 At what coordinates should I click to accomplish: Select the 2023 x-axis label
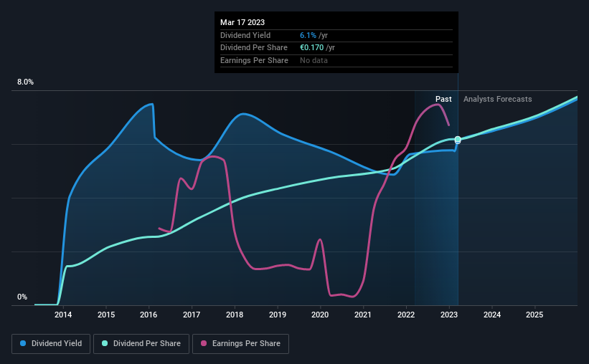click(449, 315)
